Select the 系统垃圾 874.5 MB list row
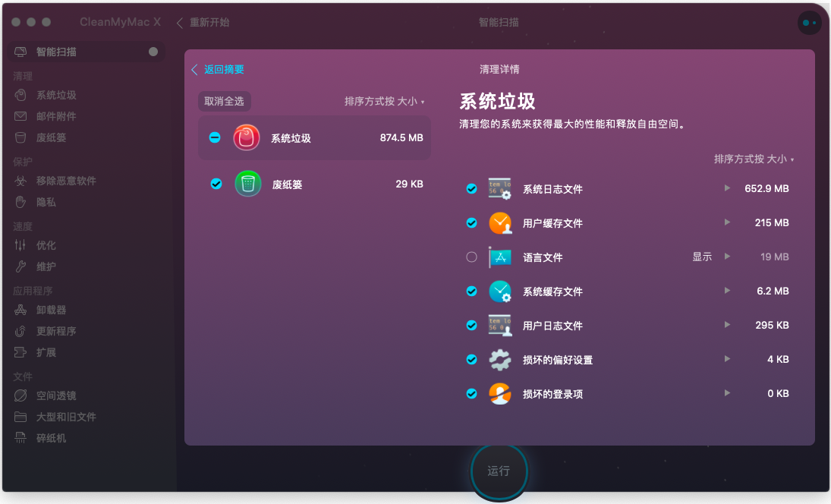Viewport: 831px width, 504px height. (314, 138)
